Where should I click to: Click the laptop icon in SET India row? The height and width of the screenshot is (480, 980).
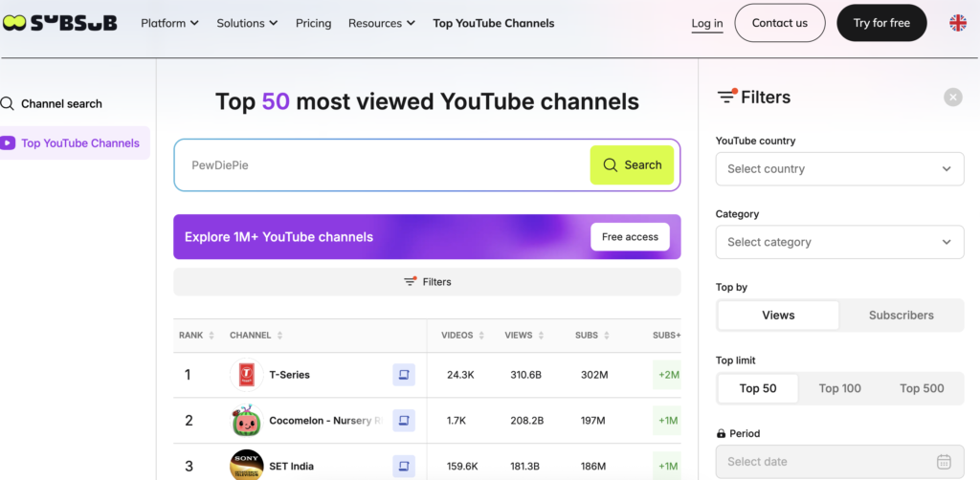coord(404,466)
